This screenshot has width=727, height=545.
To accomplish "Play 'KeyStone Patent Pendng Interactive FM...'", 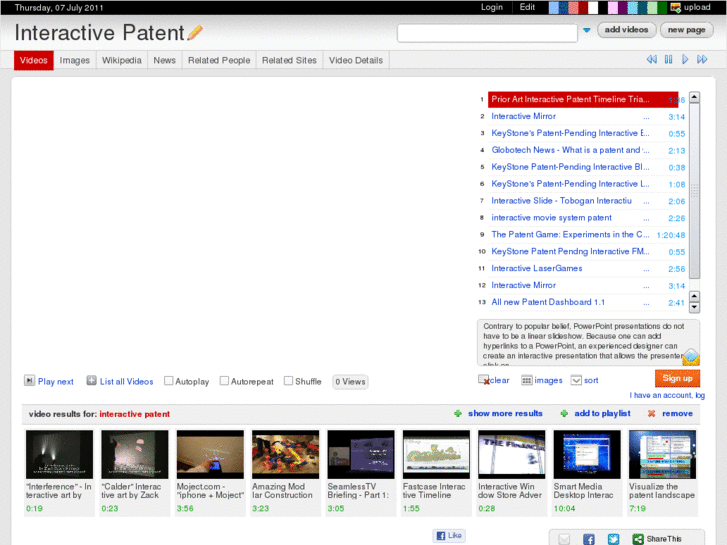I will click(x=569, y=252).
